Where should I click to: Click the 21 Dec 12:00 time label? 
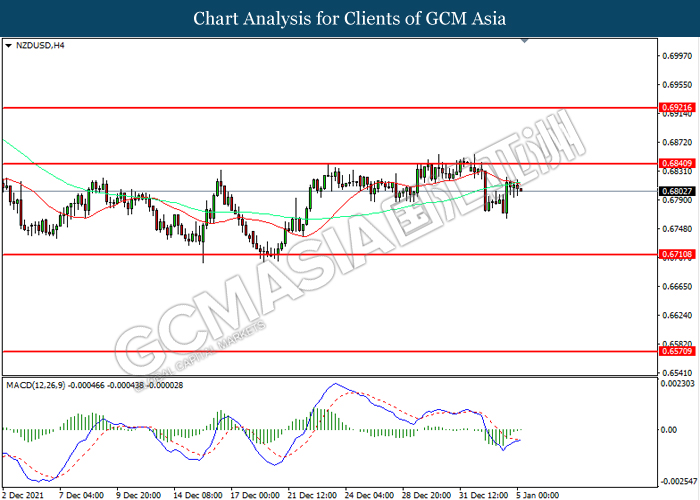click(312, 495)
